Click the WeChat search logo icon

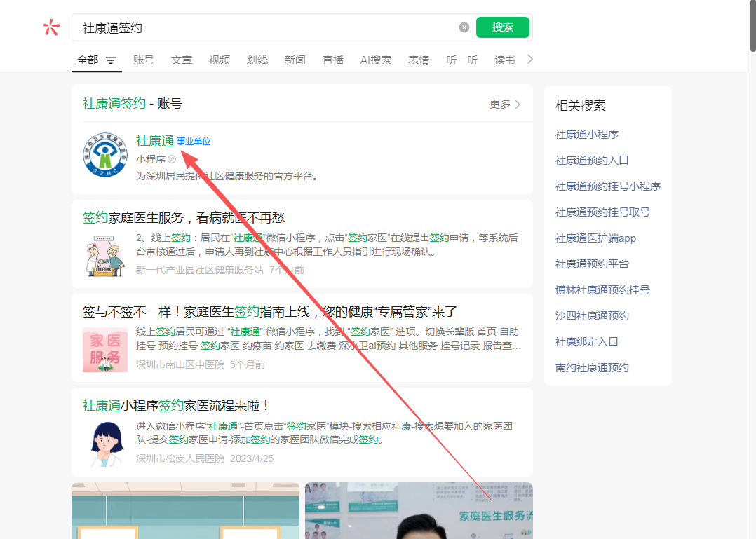point(51,27)
